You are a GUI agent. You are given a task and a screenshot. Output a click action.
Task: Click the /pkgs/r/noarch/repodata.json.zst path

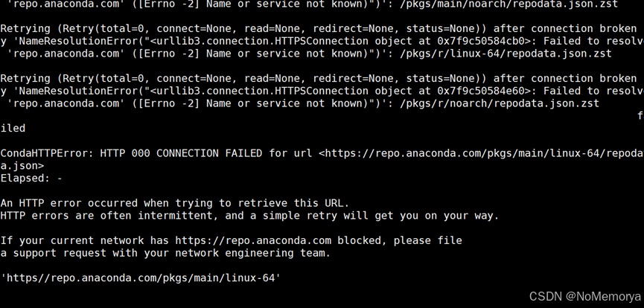click(x=500, y=103)
